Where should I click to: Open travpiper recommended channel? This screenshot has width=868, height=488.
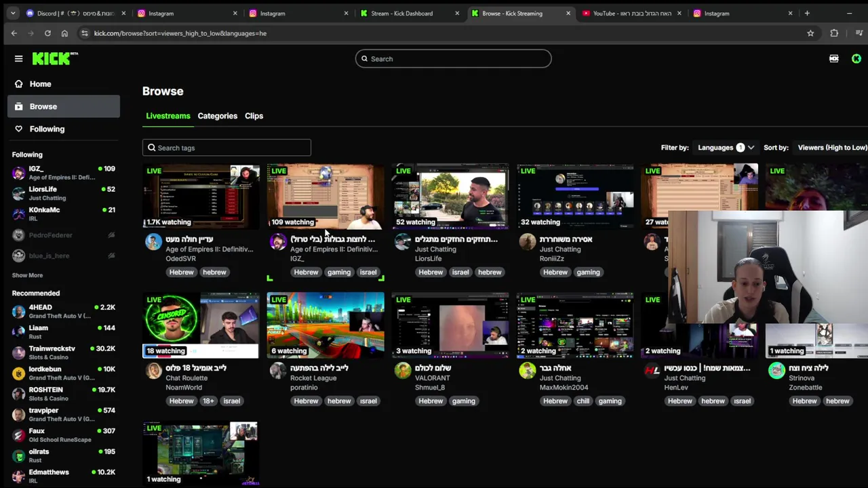(64, 414)
